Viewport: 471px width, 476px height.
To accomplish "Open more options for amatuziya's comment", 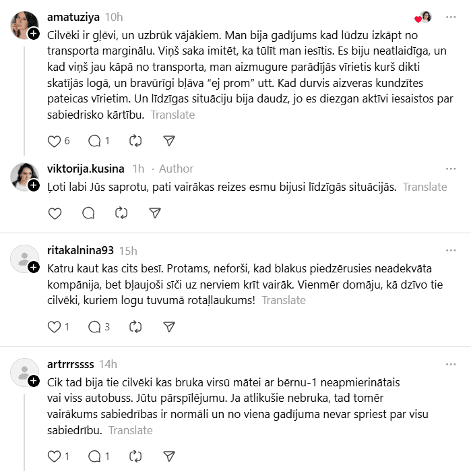I will (x=451, y=17).
